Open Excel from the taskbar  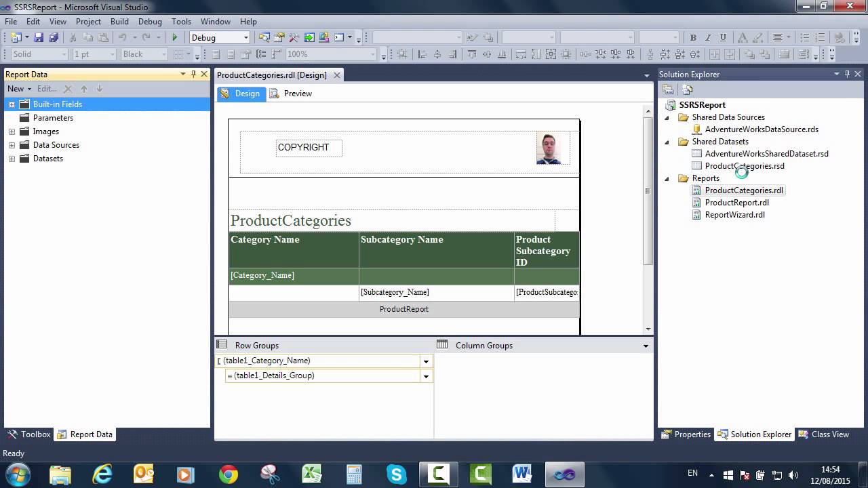(x=312, y=474)
